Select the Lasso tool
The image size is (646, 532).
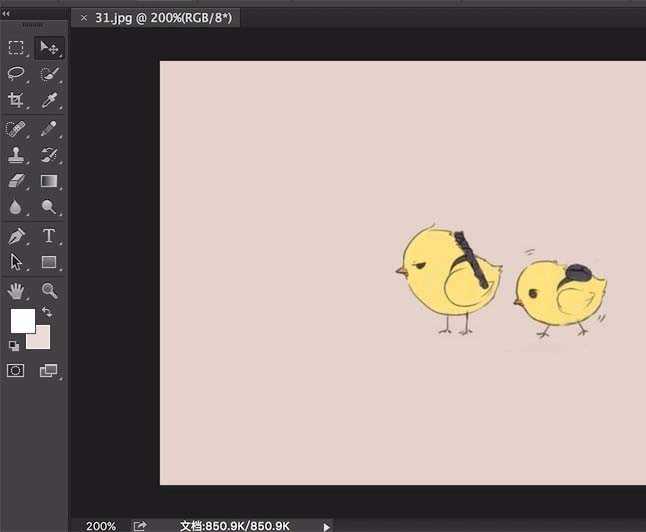16,74
